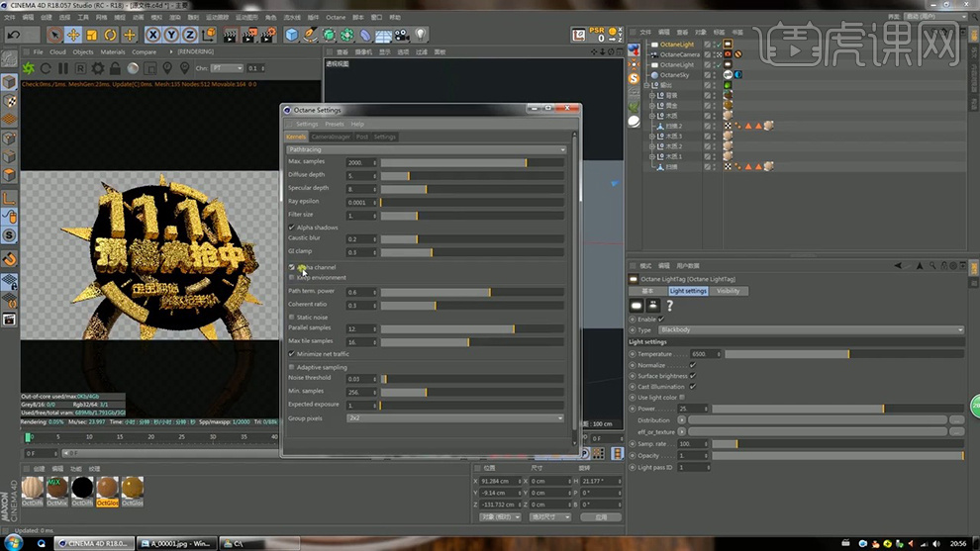The width and height of the screenshot is (980, 551).
Task: Click the Octane green send-scene icon
Action: pos(28,68)
